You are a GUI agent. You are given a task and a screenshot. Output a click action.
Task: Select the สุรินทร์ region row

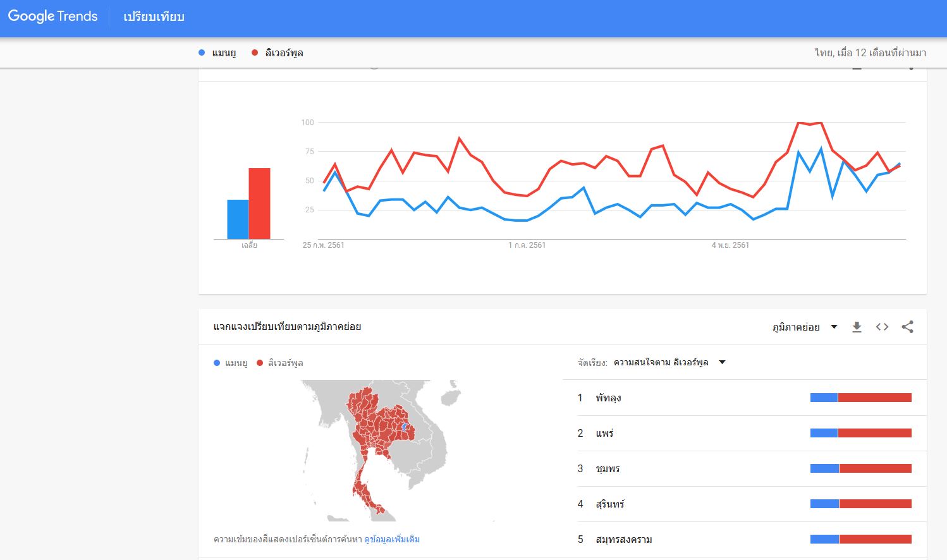tap(752, 504)
